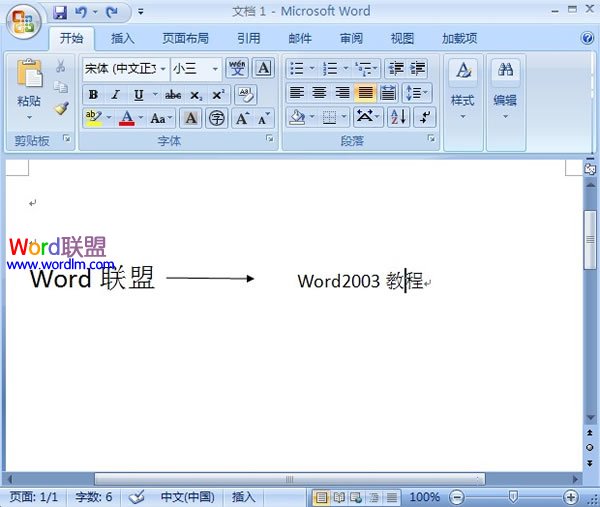The height and width of the screenshot is (507, 600).
Task: Toggle subscript formatting
Action: 196,95
